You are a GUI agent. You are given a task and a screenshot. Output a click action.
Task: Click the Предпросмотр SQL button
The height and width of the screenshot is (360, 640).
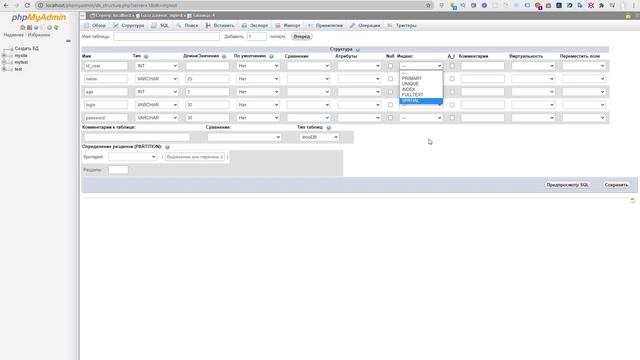tap(568, 185)
